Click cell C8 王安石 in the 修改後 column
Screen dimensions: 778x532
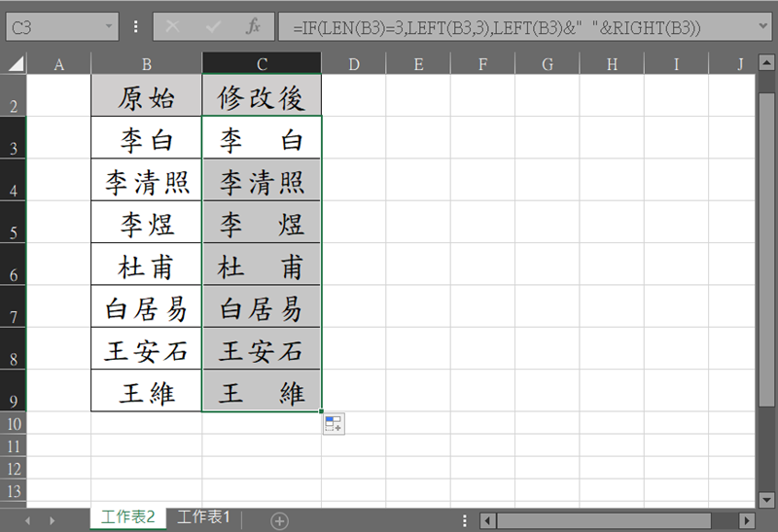pos(262,348)
